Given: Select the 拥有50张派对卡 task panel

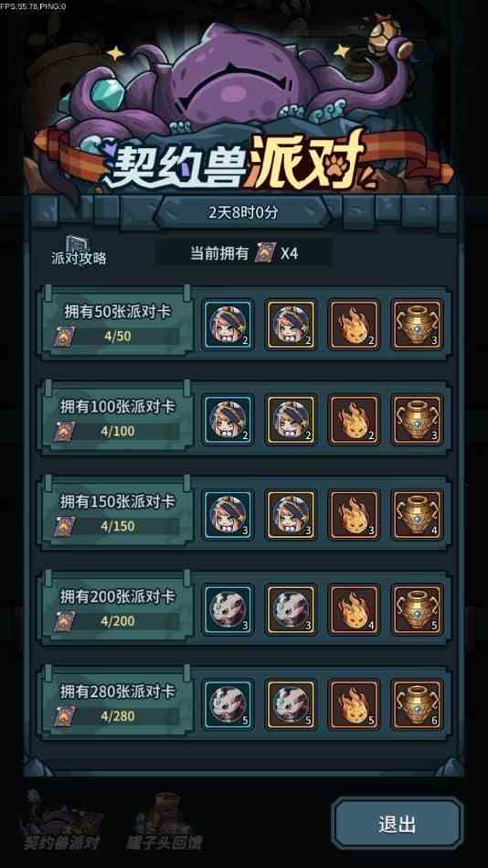Looking at the screenshot, I should [x=117, y=323].
